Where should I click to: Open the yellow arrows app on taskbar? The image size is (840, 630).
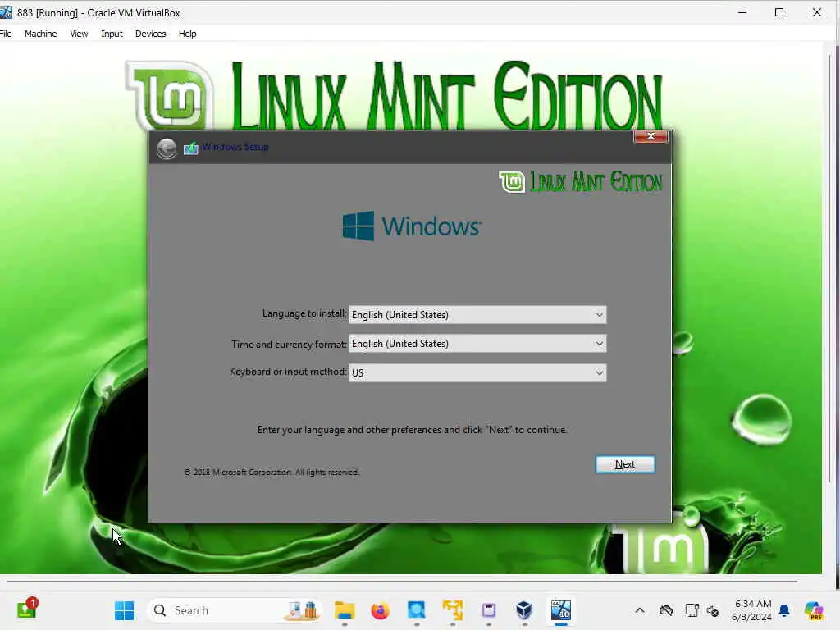[x=453, y=610]
